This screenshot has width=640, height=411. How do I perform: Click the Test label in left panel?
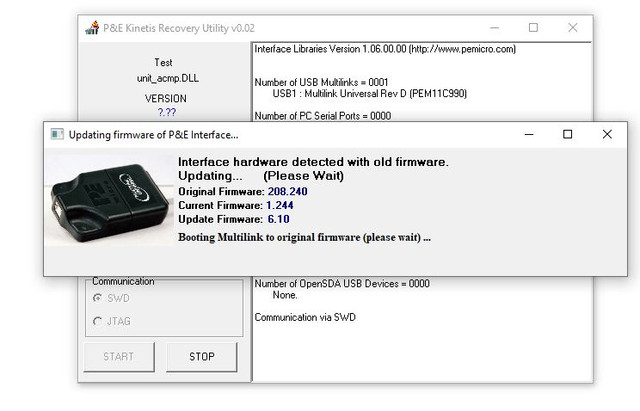point(163,62)
